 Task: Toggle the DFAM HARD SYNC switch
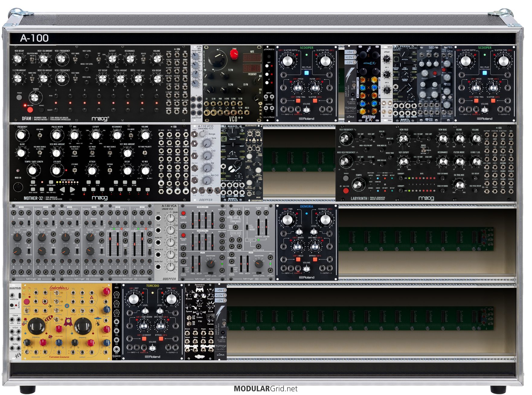click(32, 79)
